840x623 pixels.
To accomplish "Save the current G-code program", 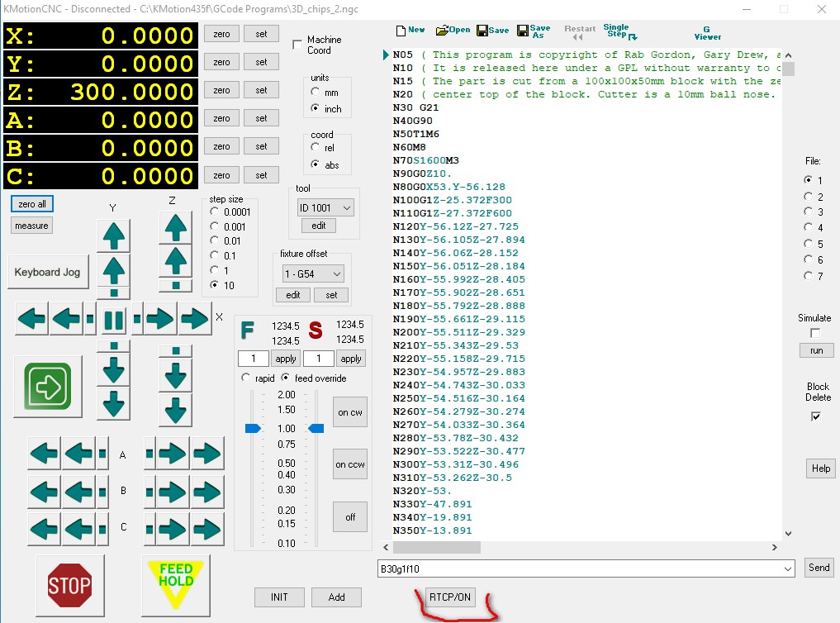I will 492,31.
